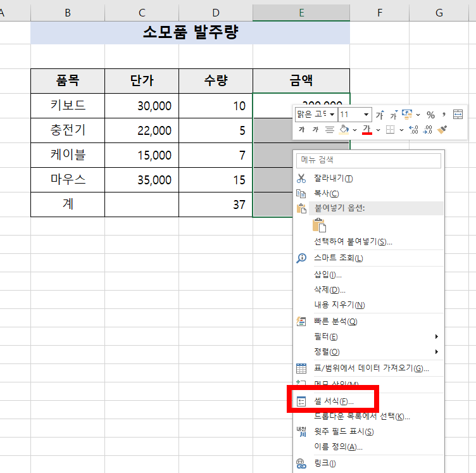
Task: Select column E header
Action: coord(301,13)
